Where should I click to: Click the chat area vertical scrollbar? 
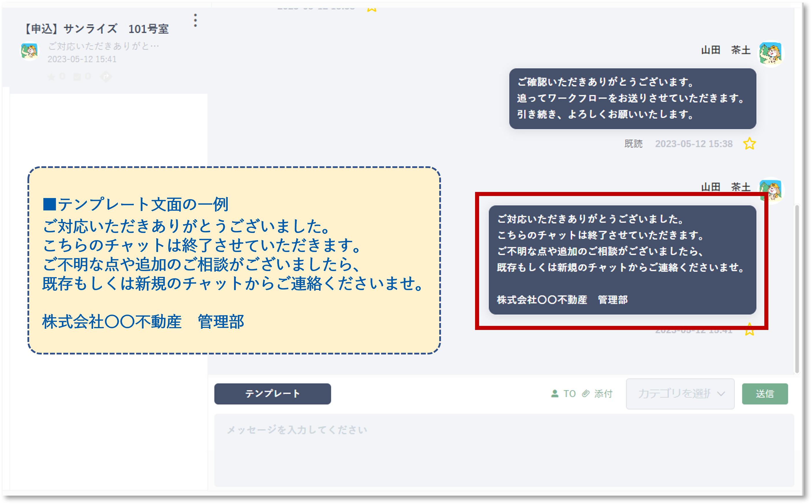click(797, 289)
